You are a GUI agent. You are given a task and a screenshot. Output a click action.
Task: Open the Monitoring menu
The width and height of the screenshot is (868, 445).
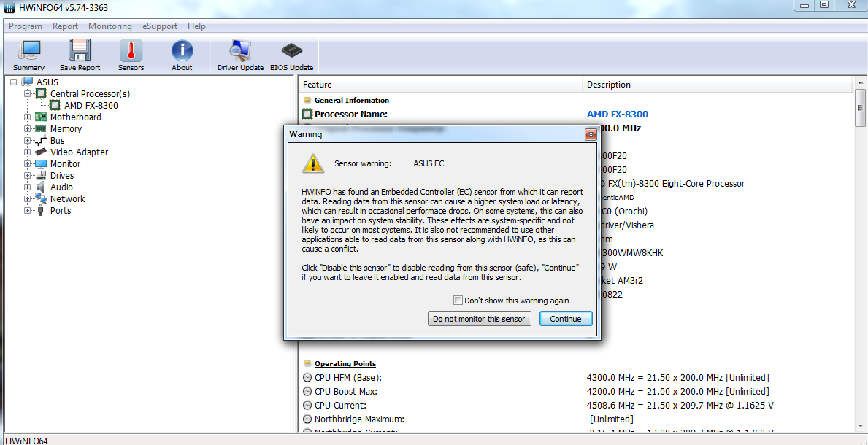click(x=110, y=26)
